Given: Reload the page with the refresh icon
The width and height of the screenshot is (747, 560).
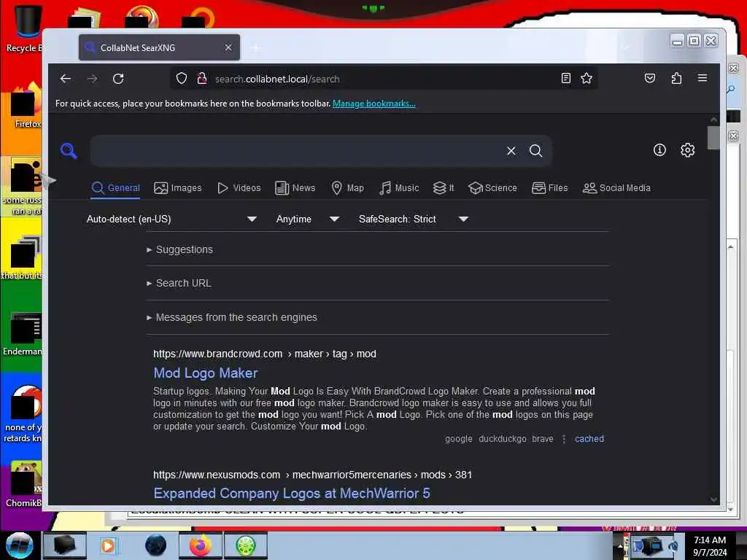Looking at the screenshot, I should coord(118,79).
